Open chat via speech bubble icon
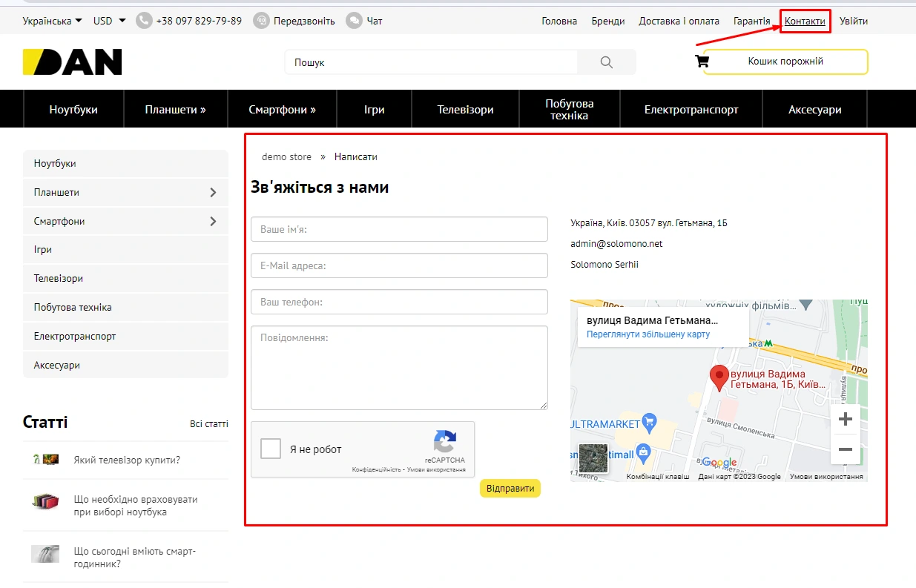This screenshot has width=916, height=588. click(x=355, y=21)
